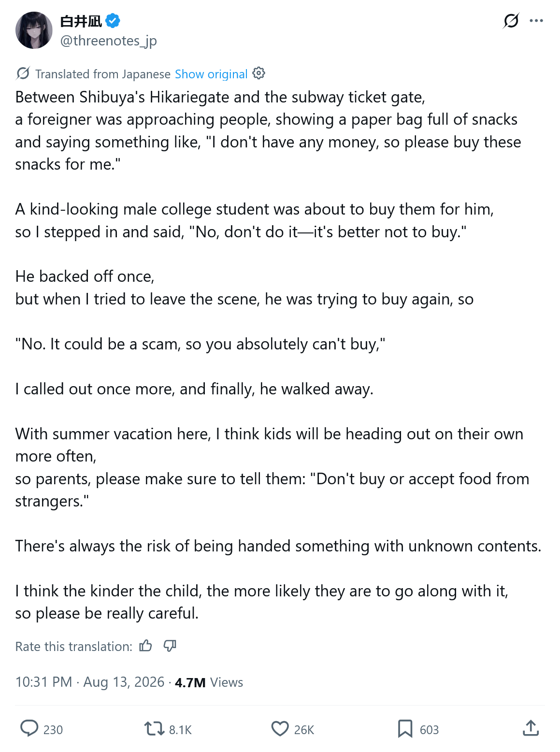
Task: Open the three-dot more options menu
Action: (536, 21)
